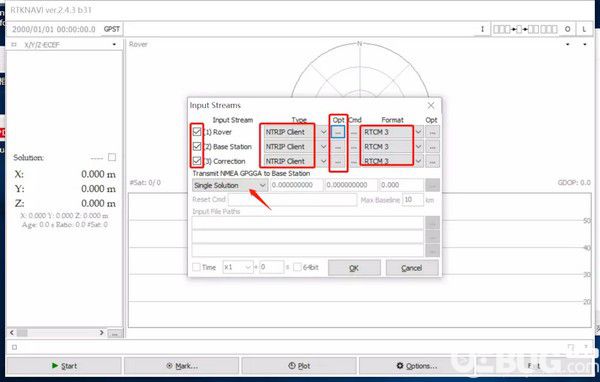Image resolution: width=600 pixels, height=382 pixels.
Task: Click position browse button beside 0.000 height
Action: click(432, 185)
